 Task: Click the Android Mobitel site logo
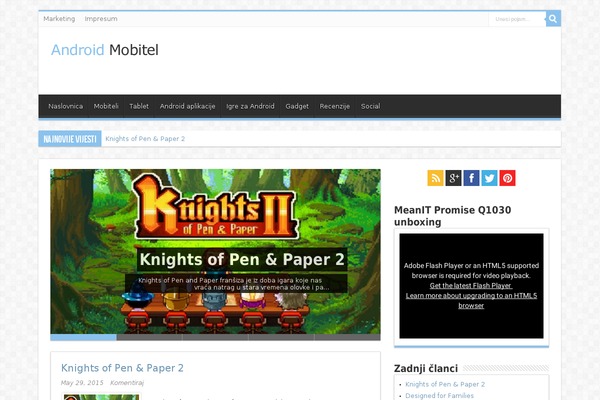coord(105,50)
